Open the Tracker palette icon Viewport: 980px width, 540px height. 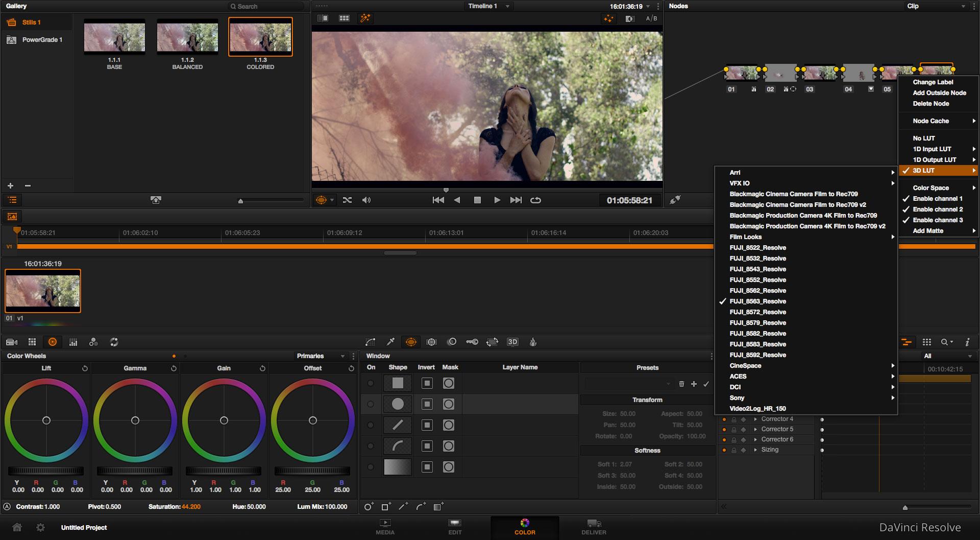coord(431,342)
